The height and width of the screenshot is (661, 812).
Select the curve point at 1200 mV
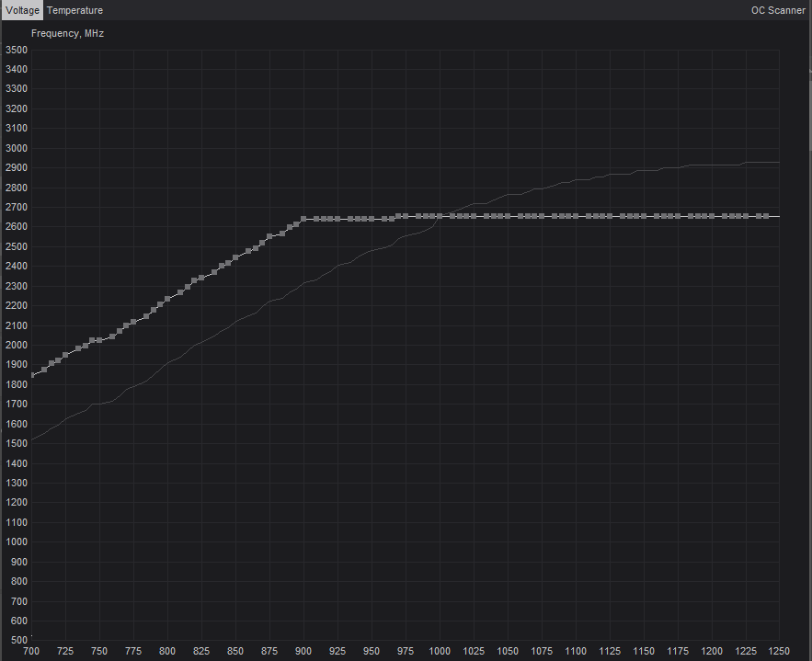712,216
